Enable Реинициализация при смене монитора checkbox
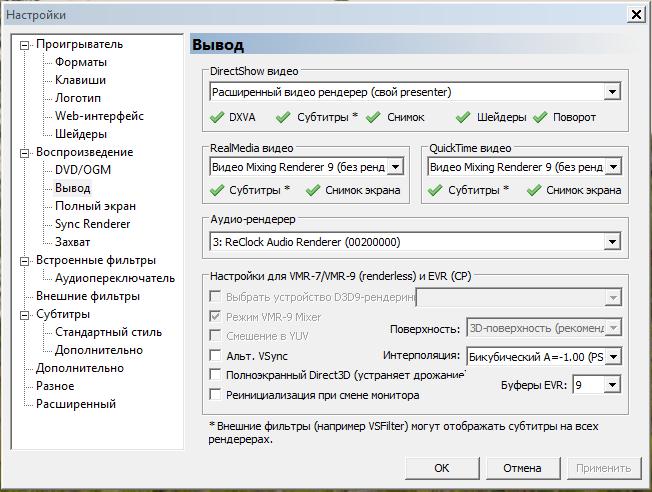This screenshot has height=492, width=652. pyautogui.click(x=215, y=394)
